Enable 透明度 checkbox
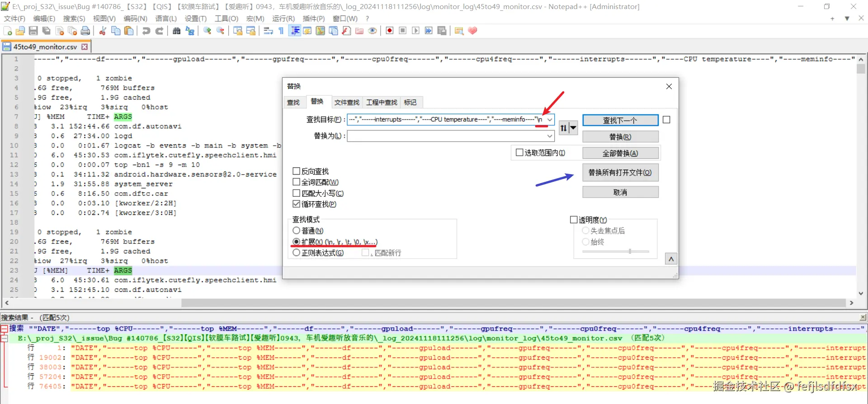This screenshot has height=404, width=868. pyautogui.click(x=574, y=220)
